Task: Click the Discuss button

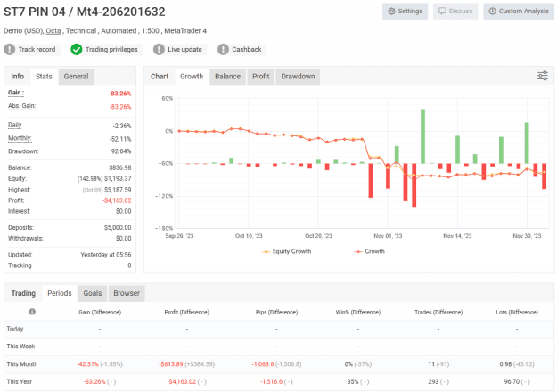Action: pyautogui.click(x=455, y=12)
